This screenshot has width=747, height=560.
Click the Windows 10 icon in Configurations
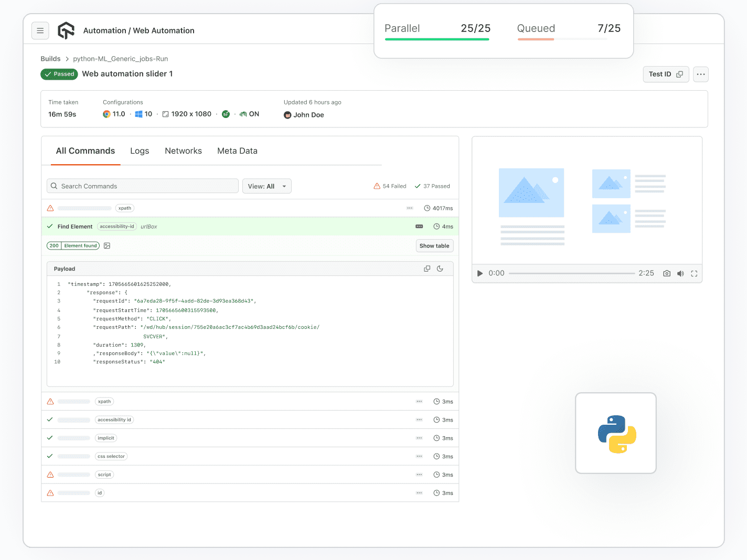(x=139, y=114)
